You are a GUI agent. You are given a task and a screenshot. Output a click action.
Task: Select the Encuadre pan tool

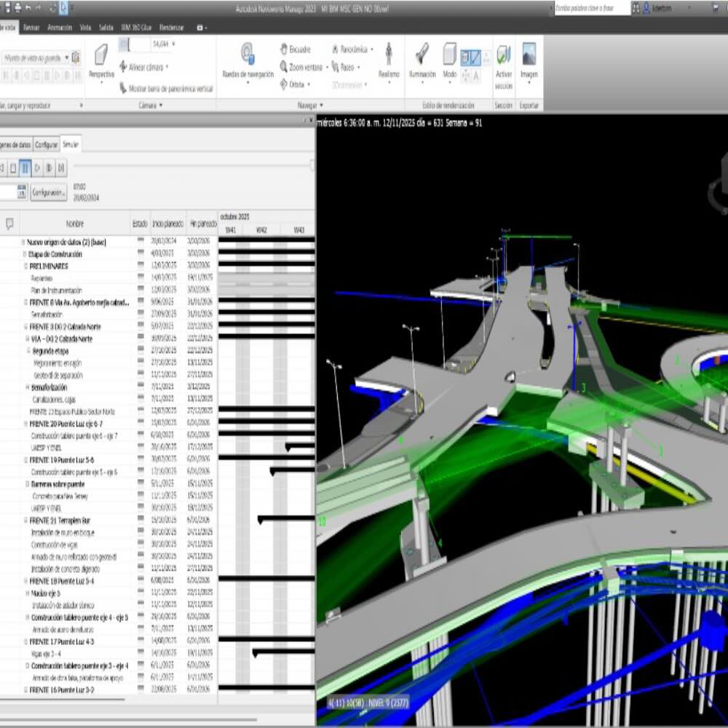click(x=296, y=50)
